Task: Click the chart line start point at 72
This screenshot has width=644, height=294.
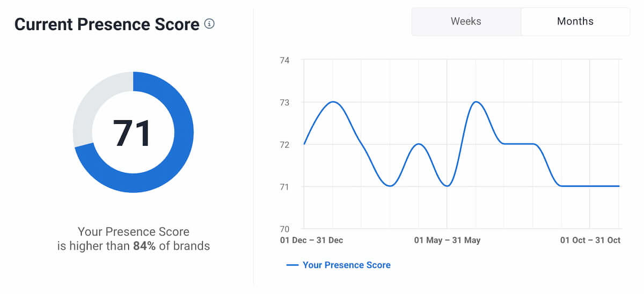Action: point(304,144)
